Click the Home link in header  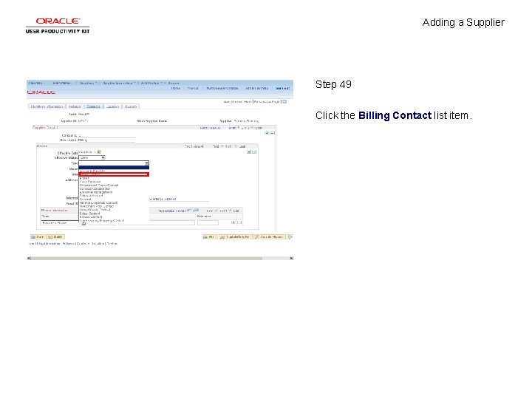(175, 88)
